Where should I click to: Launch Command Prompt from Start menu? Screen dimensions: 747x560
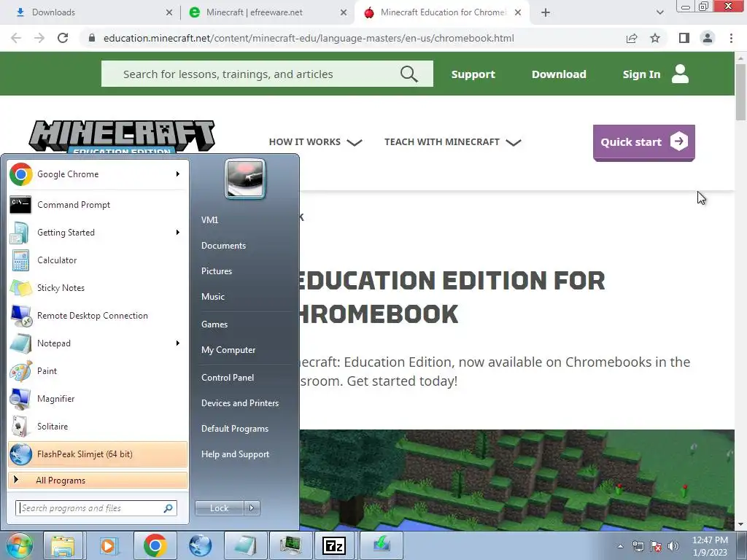click(x=97, y=205)
